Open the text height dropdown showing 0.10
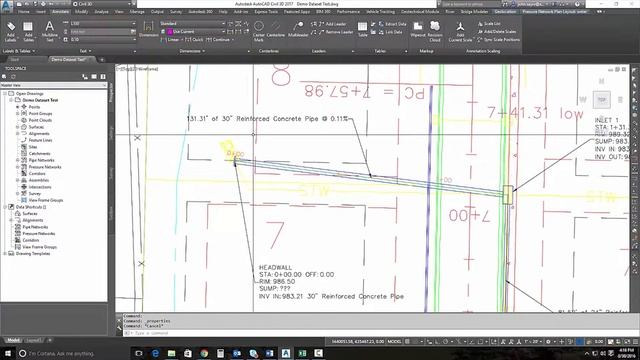This screenshot has width=640, height=360. click(102, 40)
